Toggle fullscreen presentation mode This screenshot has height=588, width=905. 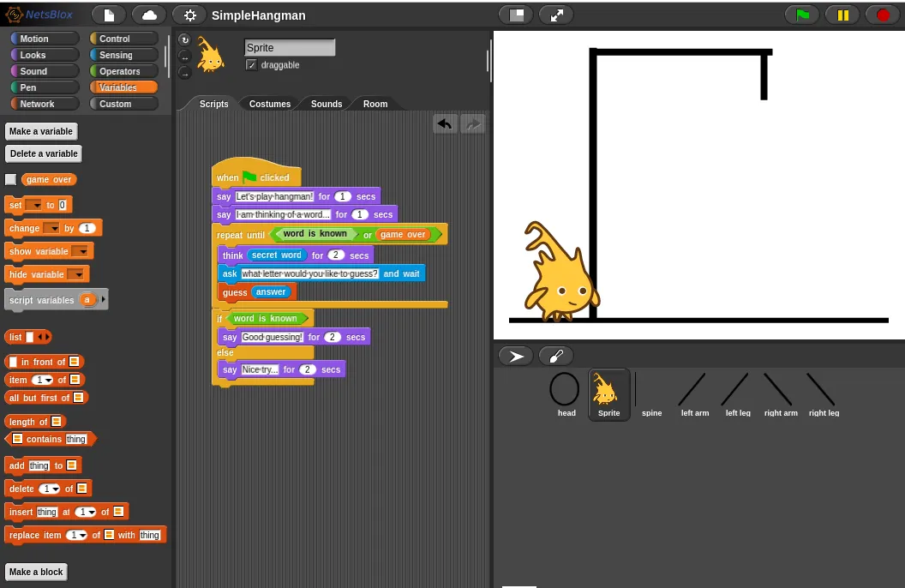(x=556, y=15)
